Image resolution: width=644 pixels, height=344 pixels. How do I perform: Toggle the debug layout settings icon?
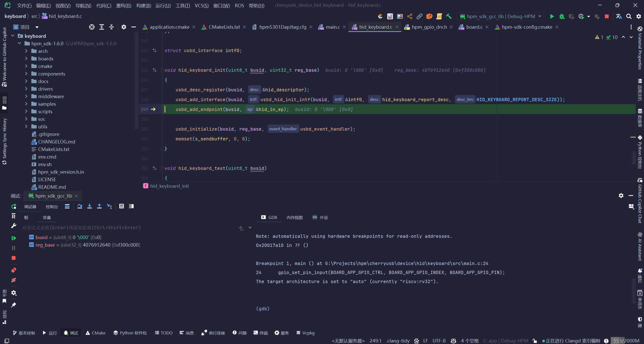coord(631,206)
